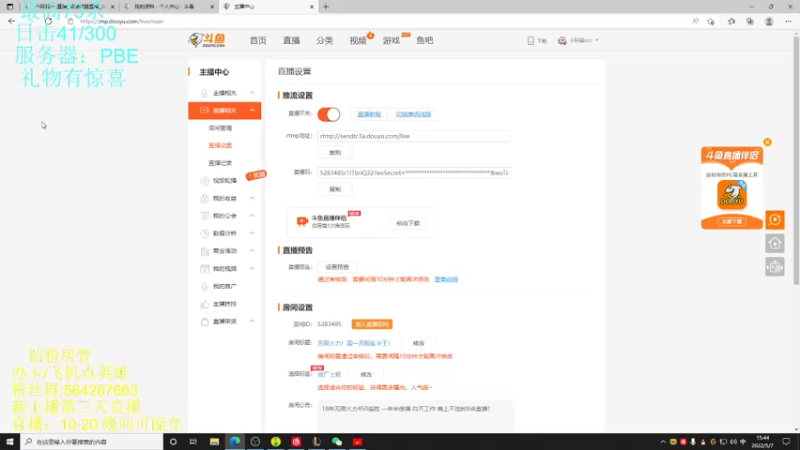The width and height of the screenshot is (800, 450).
Task: Click the DOUYU app logo in promo card
Action: click(732, 194)
